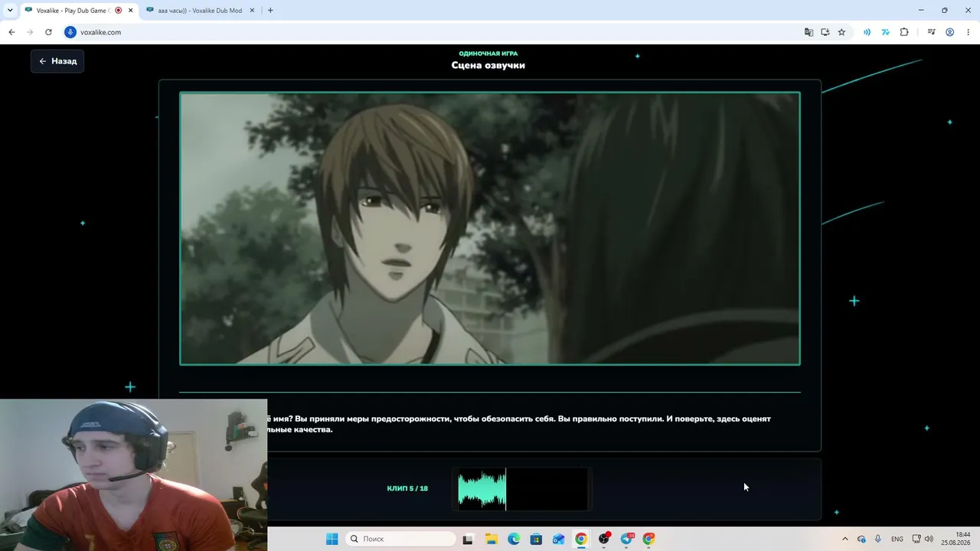Click the microphone icon in the system tray

click(x=878, y=539)
